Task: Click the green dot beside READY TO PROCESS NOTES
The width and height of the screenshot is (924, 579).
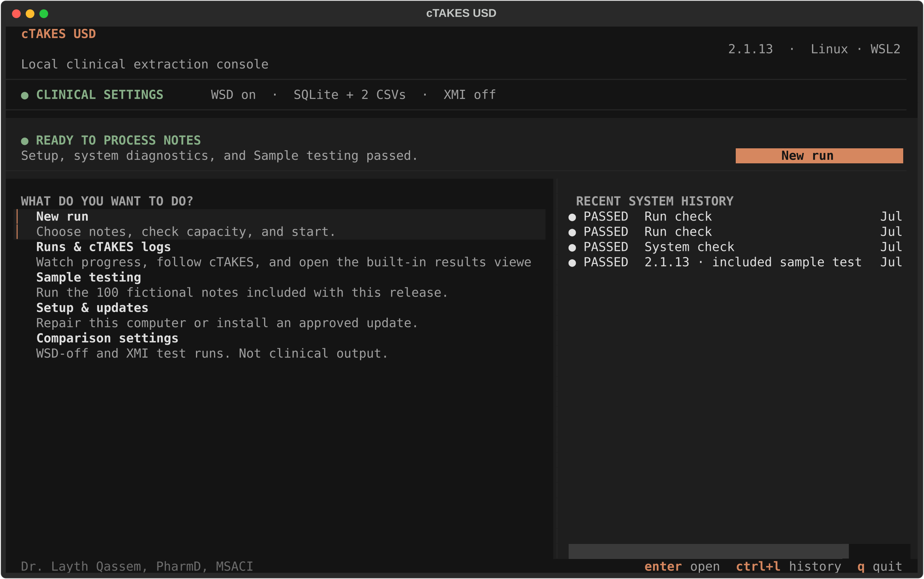Action: [x=25, y=141]
